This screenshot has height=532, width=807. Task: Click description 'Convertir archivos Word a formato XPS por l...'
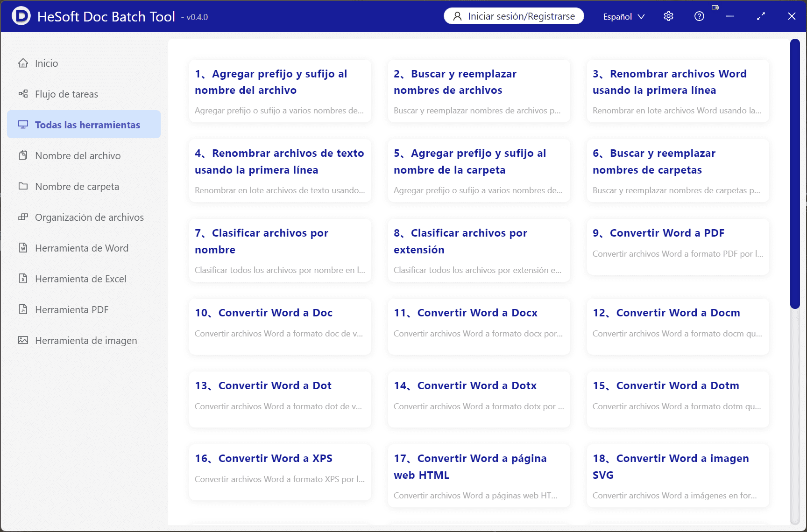280,479
